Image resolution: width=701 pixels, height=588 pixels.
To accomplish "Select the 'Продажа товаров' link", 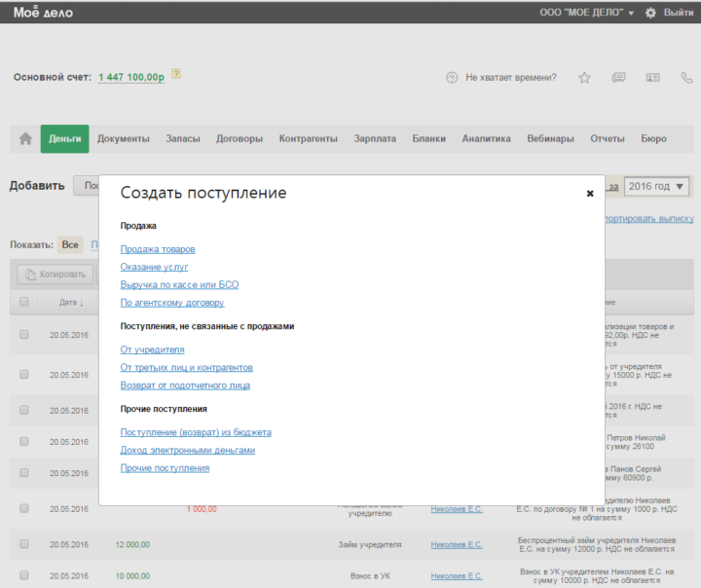I will coord(158,249).
